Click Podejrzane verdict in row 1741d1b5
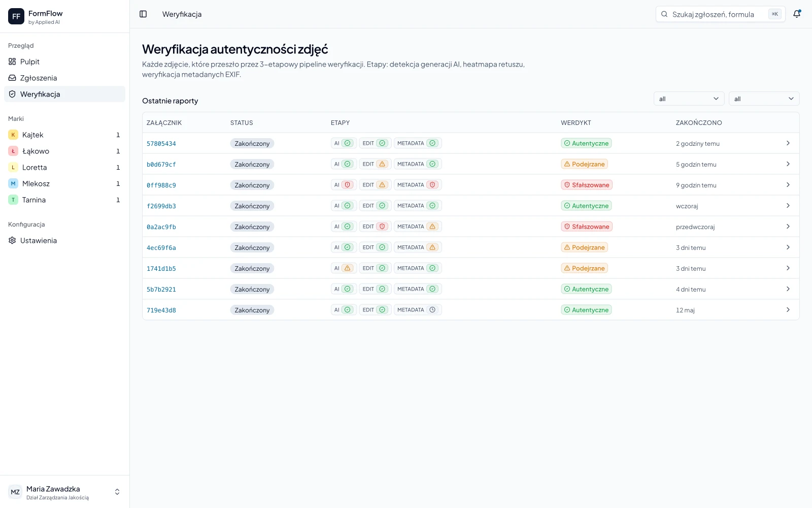This screenshot has height=508, width=812. point(585,268)
